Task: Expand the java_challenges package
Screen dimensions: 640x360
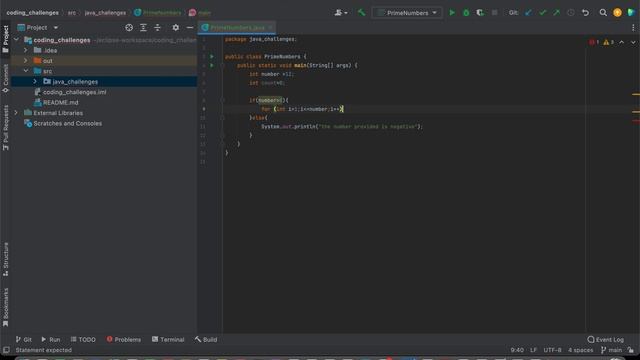Action: point(35,82)
